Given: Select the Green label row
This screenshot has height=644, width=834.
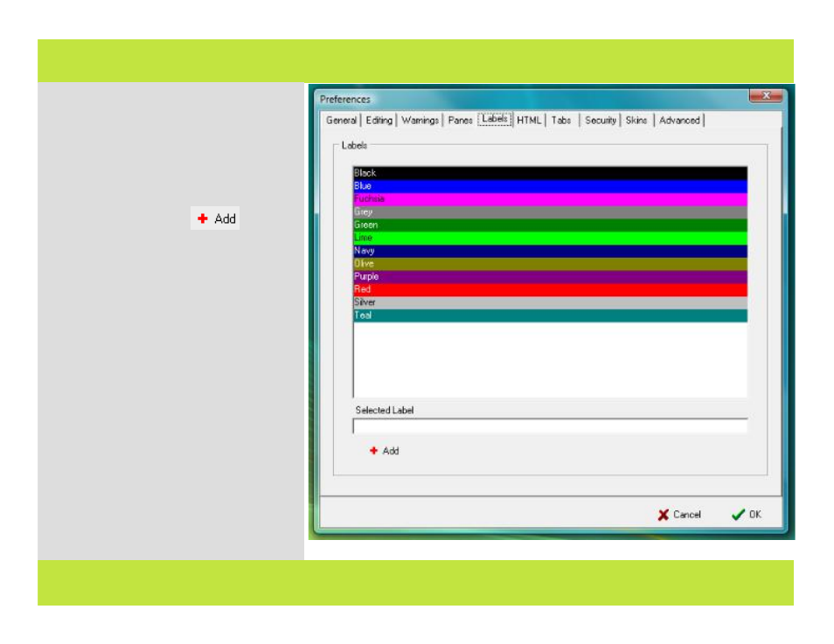Looking at the screenshot, I should coord(550,225).
